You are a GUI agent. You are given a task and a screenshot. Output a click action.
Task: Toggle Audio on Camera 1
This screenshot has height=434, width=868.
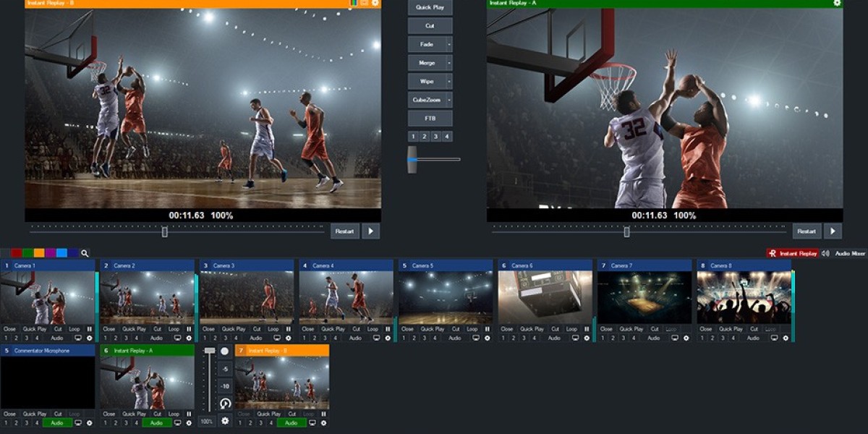(56, 338)
